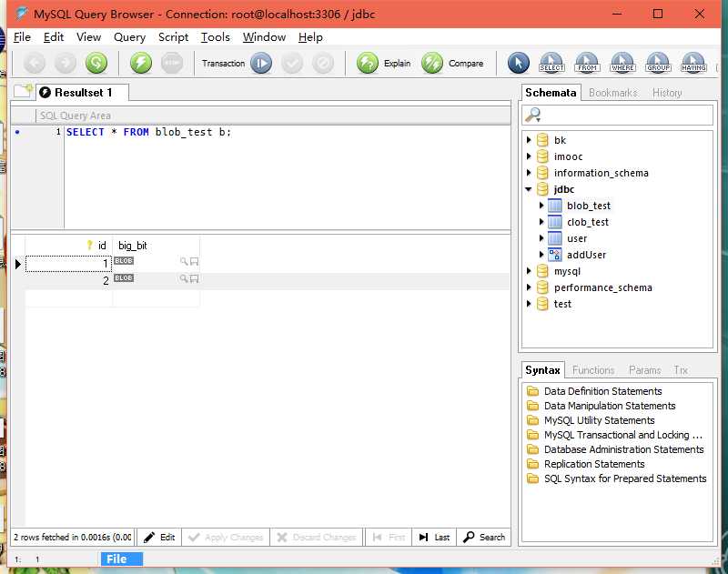Jump to the First row button
Image resolution: width=728 pixels, height=574 pixels.
(x=389, y=538)
